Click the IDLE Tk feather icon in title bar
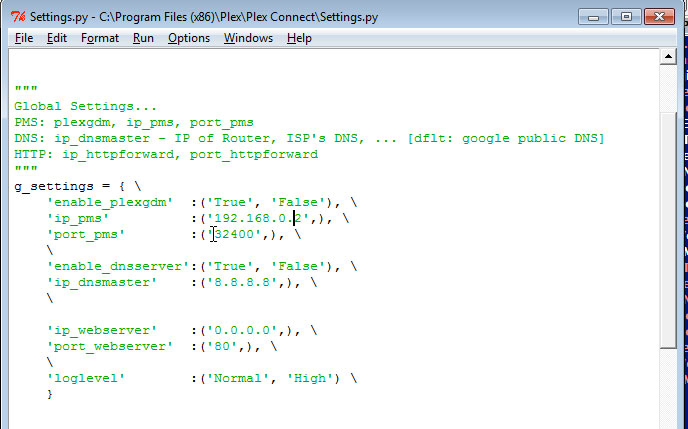This screenshot has height=429, width=688. [x=18, y=17]
